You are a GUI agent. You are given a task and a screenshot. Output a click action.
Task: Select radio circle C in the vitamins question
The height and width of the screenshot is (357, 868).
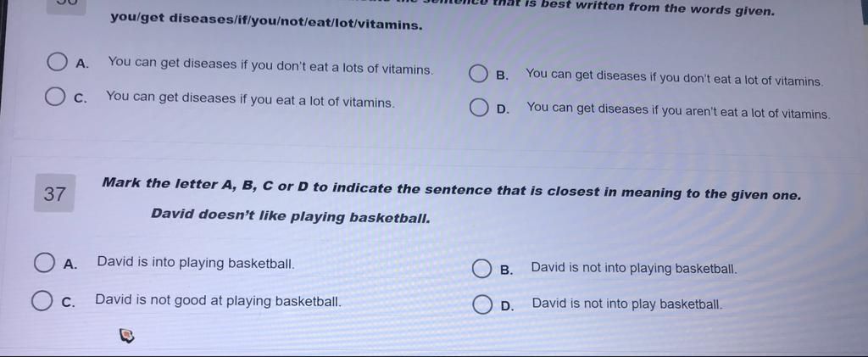(54, 98)
